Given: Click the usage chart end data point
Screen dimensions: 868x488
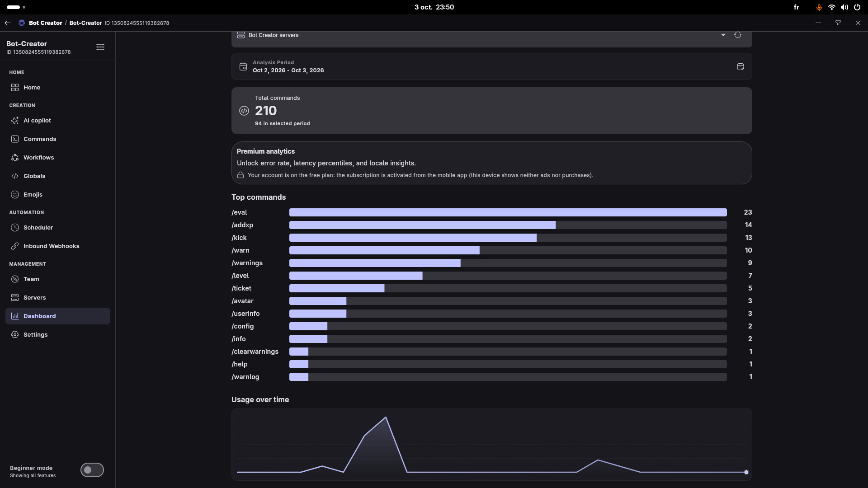Looking at the screenshot, I should (x=746, y=472).
